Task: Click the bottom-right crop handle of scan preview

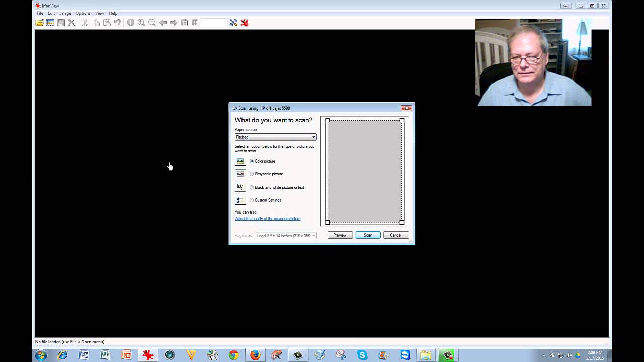Action: pos(401,222)
